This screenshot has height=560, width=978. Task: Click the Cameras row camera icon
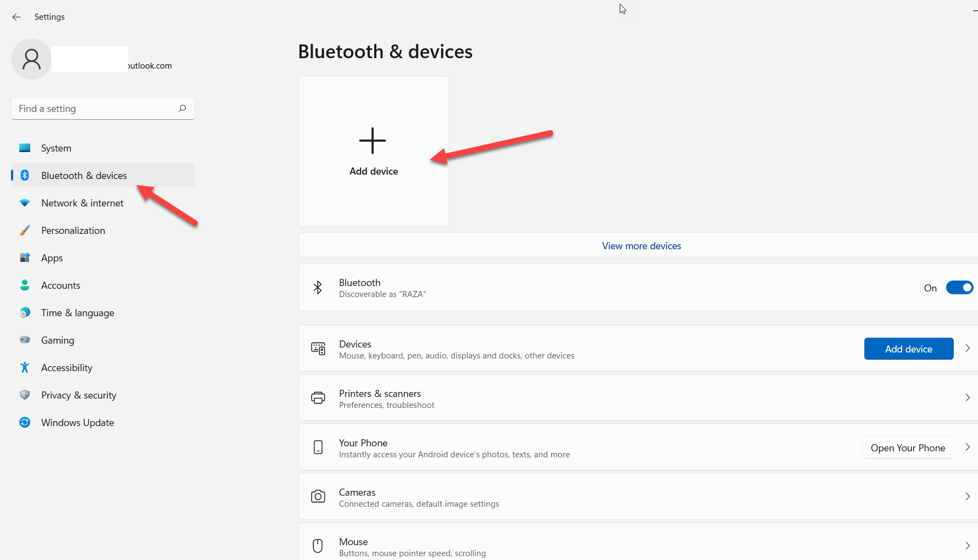318,497
